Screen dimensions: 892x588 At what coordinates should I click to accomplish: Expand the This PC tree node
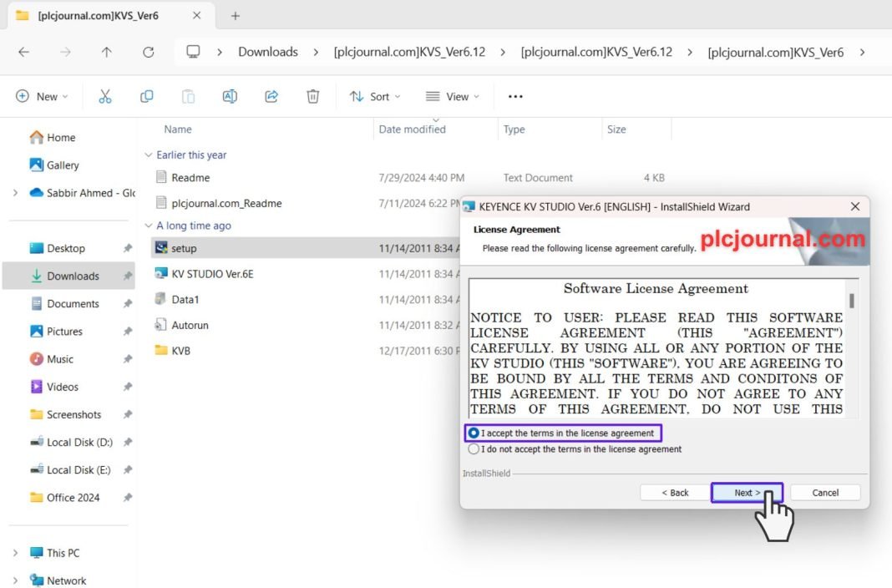pos(15,553)
